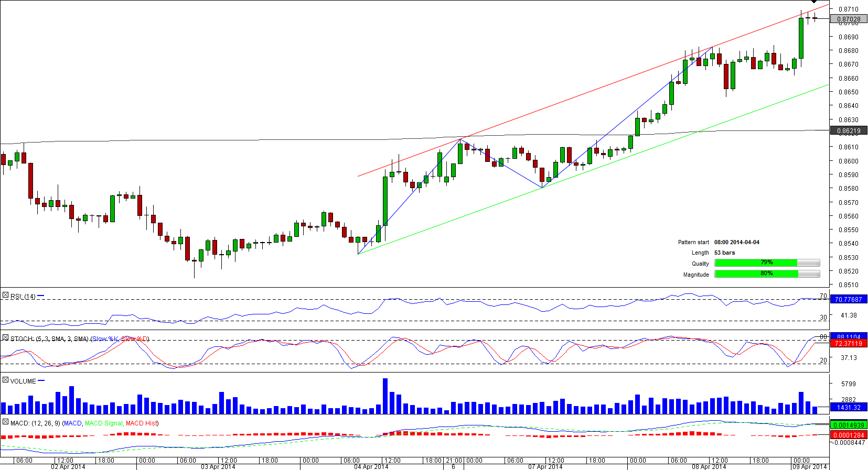This screenshot has height=470, width=868.
Task: Close the RSI indicator panel
Action: coord(5,296)
